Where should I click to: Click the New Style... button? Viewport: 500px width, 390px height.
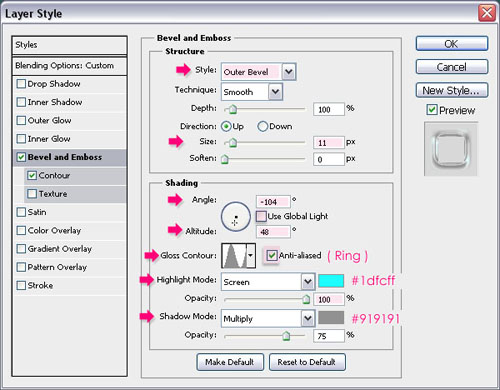pos(452,90)
